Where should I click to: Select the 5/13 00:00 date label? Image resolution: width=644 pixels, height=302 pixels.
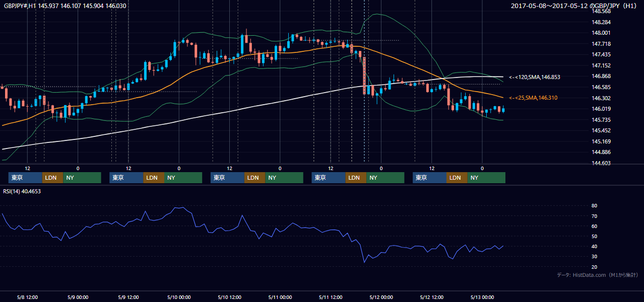pyautogui.click(x=482, y=297)
